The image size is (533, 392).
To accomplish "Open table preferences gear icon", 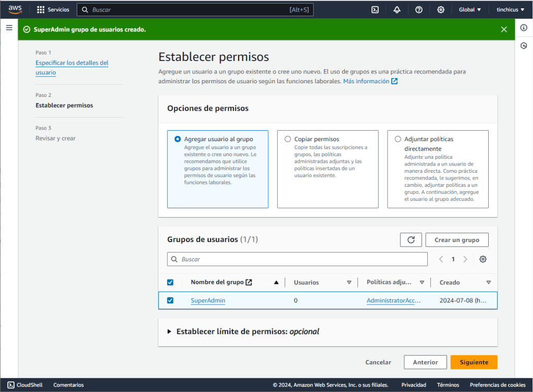I will pos(483,259).
